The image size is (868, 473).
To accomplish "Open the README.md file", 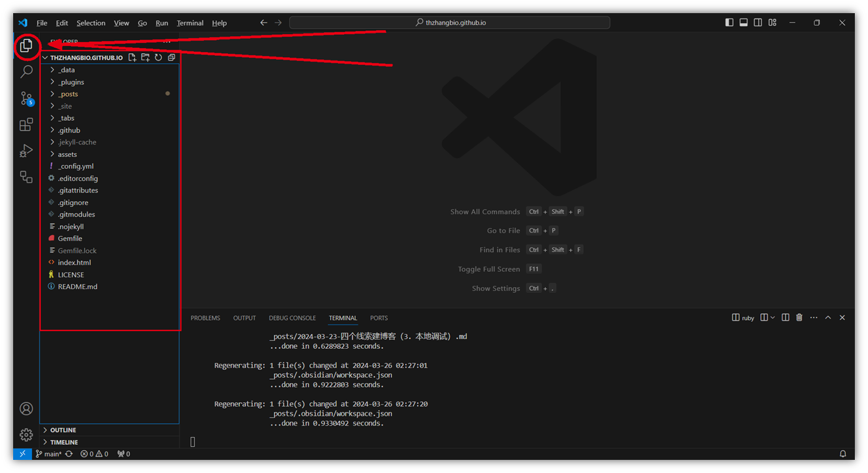I will click(110, 286).
